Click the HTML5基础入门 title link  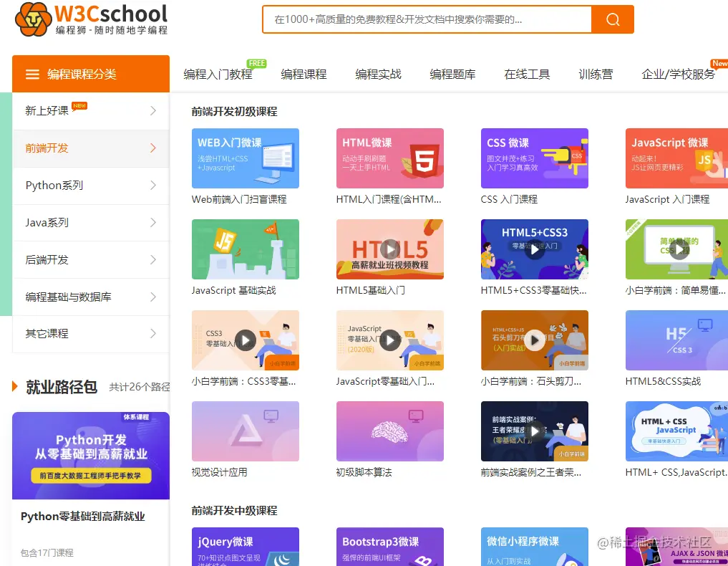click(x=371, y=290)
